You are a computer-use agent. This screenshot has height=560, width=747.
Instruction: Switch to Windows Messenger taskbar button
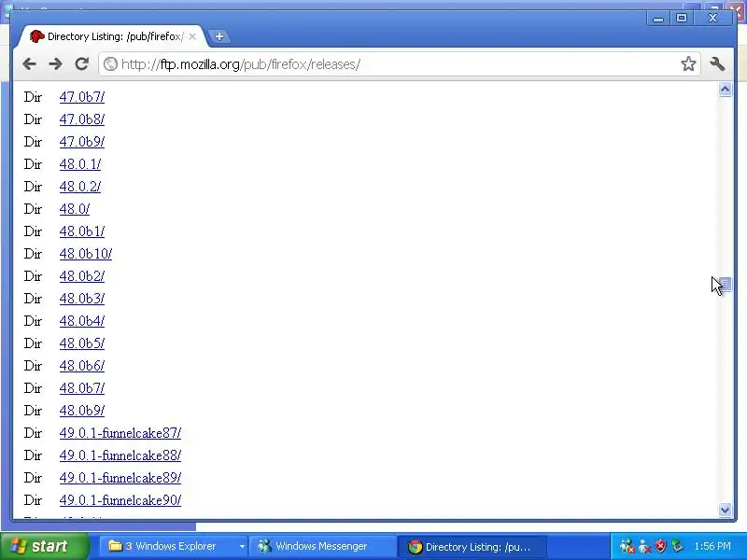click(322, 546)
